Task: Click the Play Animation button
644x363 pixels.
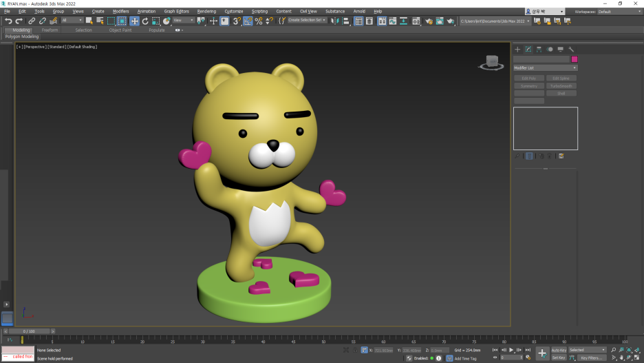Action: [511, 350]
